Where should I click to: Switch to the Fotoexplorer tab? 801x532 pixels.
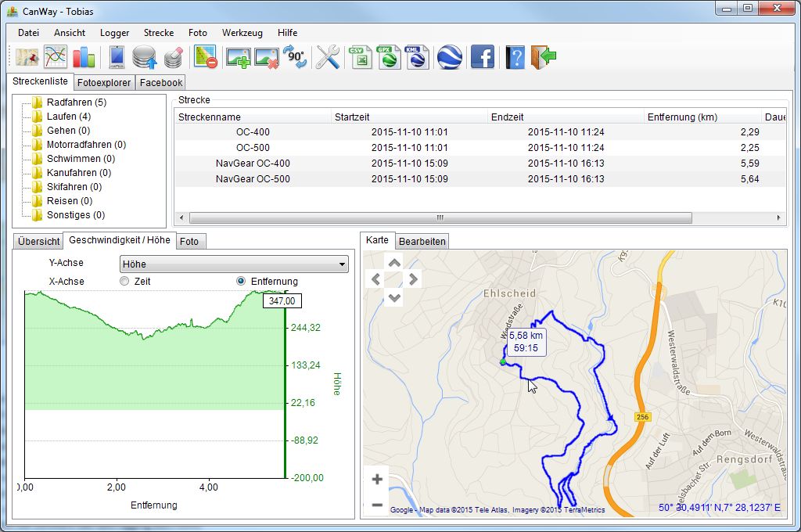click(104, 82)
